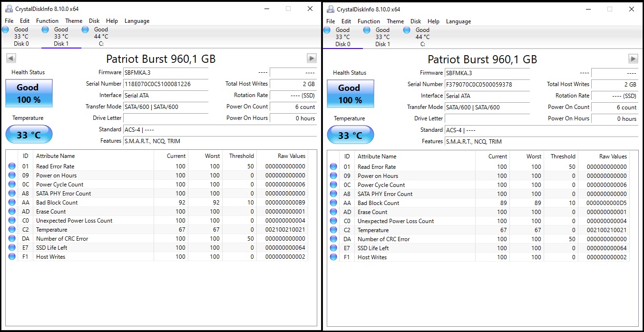The image size is (644, 332).
Task: Open File menu in left CrystalDiskInfo window
Action: click(x=9, y=21)
